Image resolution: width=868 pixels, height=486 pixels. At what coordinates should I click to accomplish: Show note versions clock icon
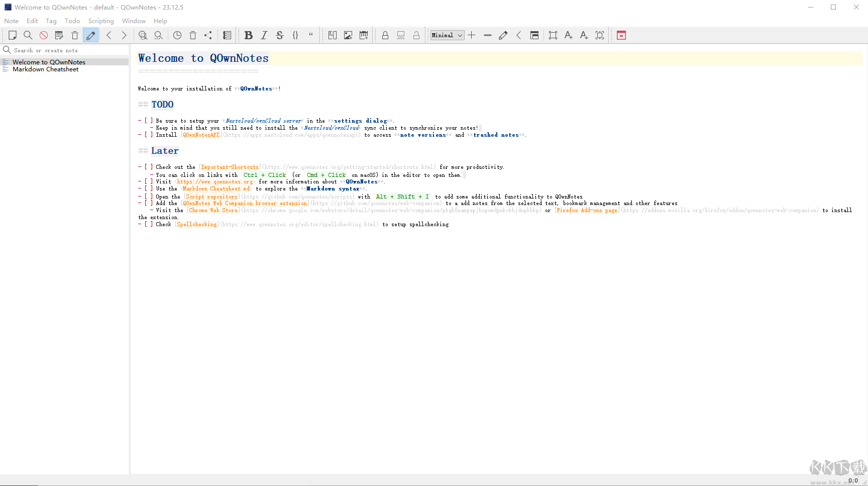177,35
